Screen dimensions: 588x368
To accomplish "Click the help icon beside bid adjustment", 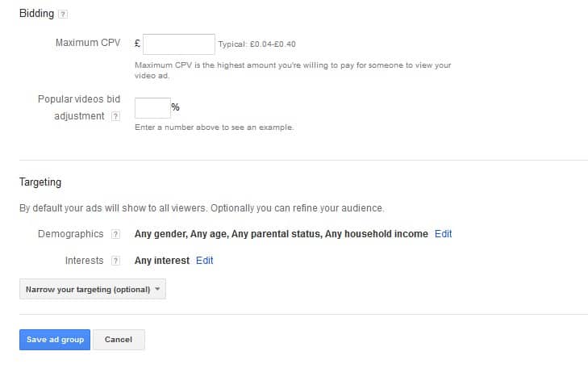I will [115, 116].
